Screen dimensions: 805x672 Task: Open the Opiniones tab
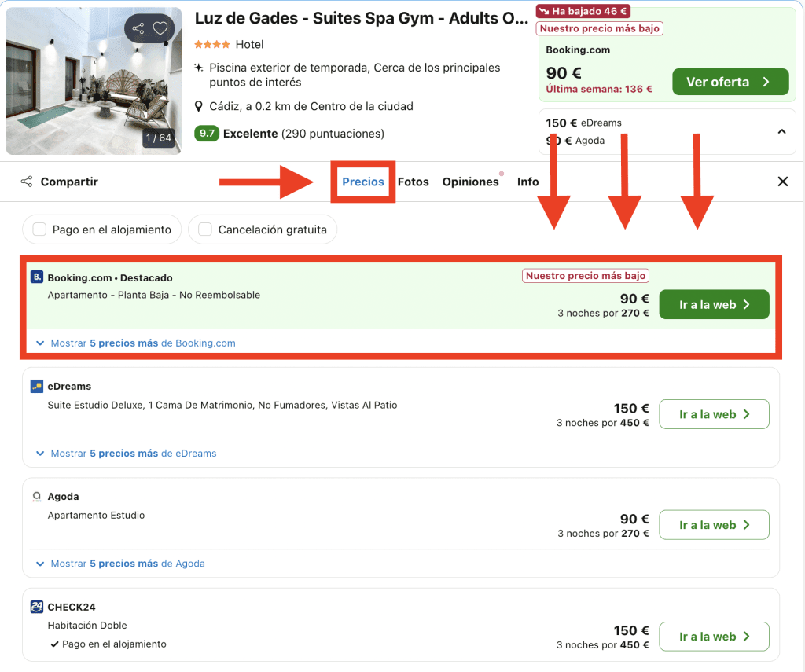click(470, 182)
